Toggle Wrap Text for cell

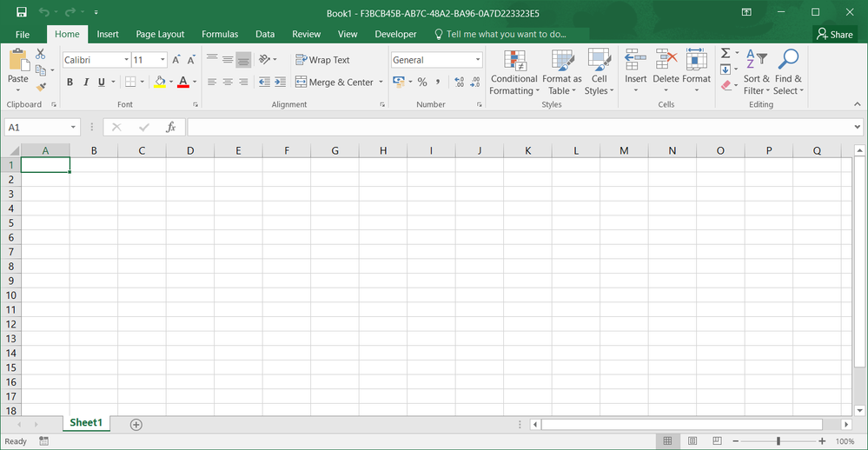coord(322,60)
